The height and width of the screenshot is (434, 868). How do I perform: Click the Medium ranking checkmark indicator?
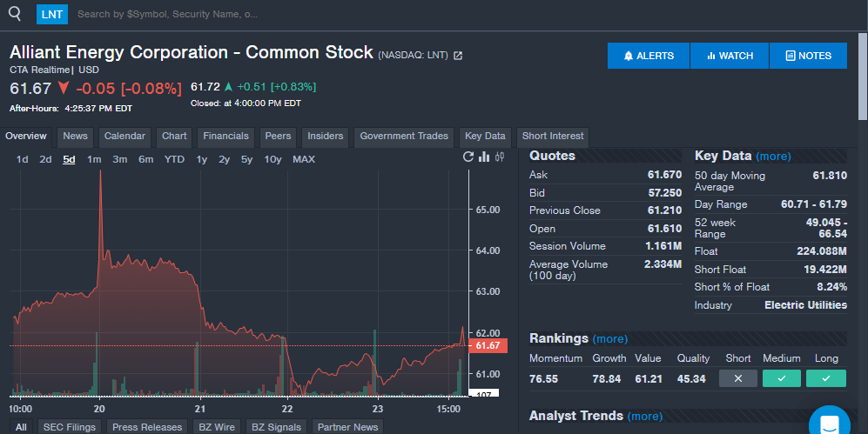[x=782, y=378]
